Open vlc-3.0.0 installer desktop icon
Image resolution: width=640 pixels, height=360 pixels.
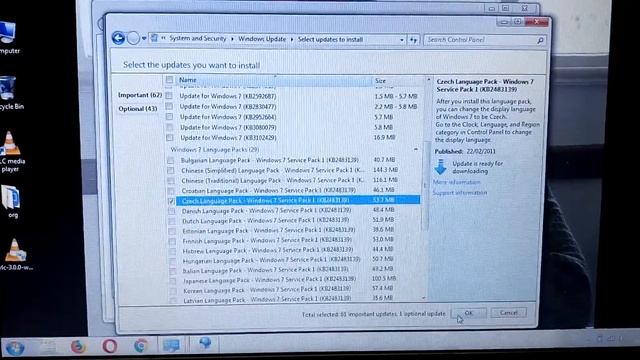click(15, 255)
